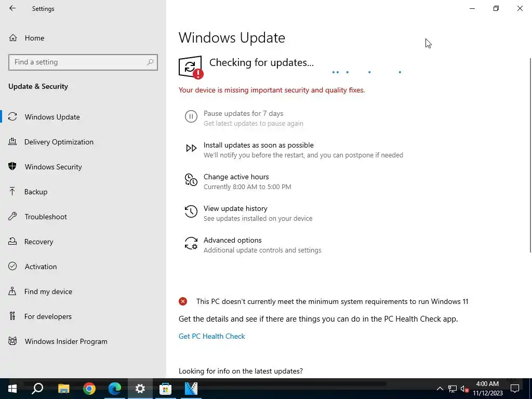This screenshot has height=399, width=532.
Task: Click the Recovery icon in sidebar
Action: tap(12, 241)
